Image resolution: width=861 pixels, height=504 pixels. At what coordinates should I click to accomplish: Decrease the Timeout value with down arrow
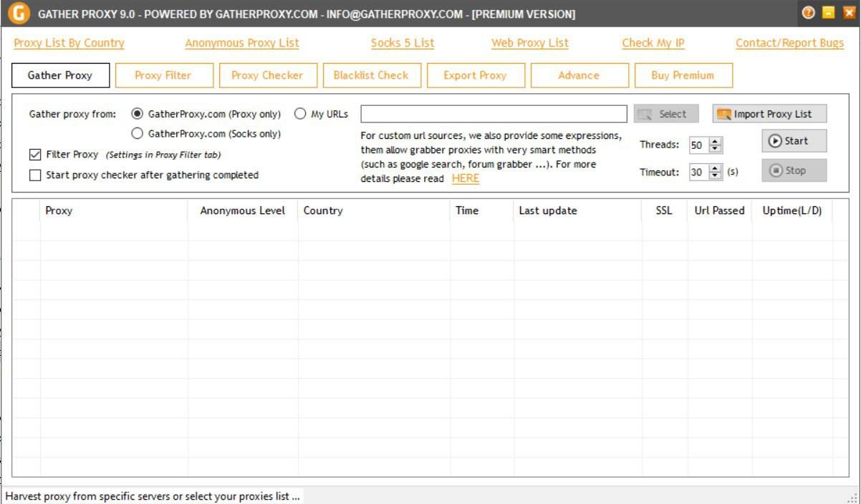pyautogui.click(x=716, y=175)
